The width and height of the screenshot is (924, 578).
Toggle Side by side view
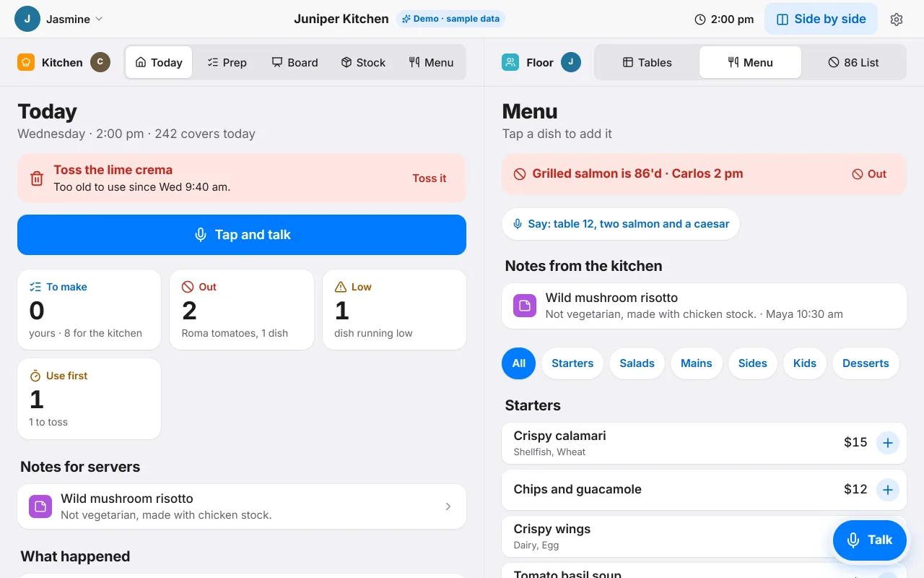(821, 20)
